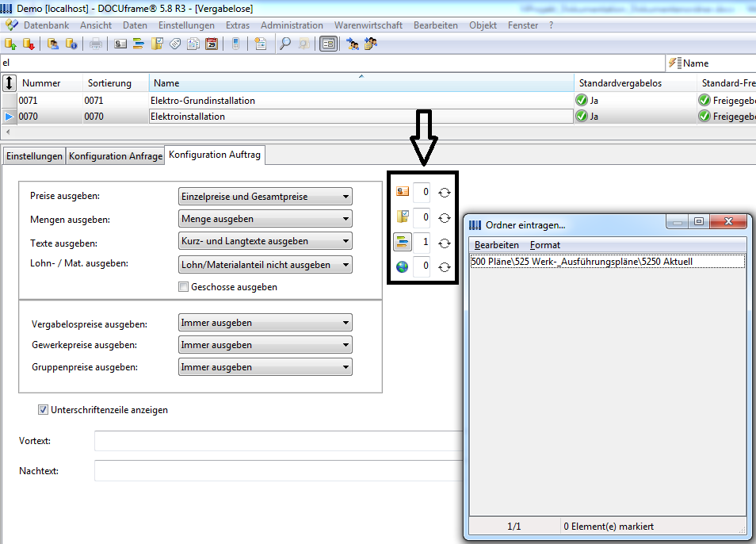Image resolution: width=756 pixels, height=544 pixels.
Task: Click refresh arrows next to folder checklist counter
Action: click(x=445, y=218)
